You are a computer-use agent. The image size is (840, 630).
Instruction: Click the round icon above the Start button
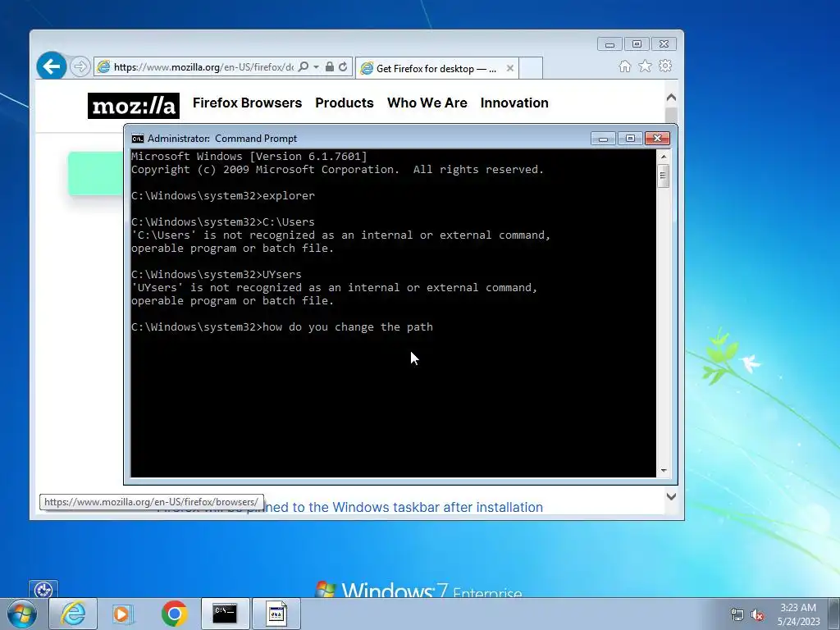click(43, 590)
